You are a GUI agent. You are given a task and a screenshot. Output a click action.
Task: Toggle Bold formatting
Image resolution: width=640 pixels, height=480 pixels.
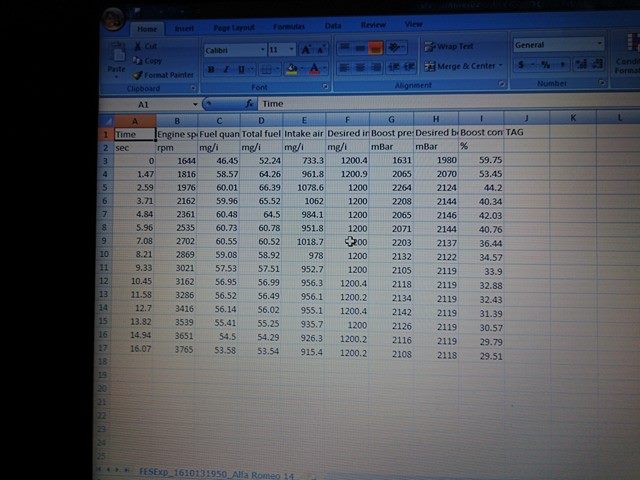coord(211,70)
